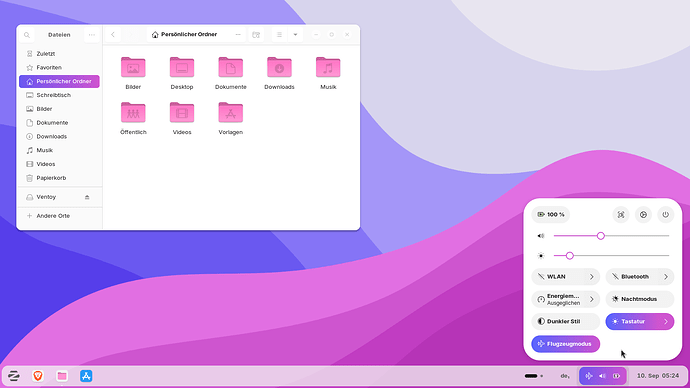Select Favoriten in the sidebar
The width and height of the screenshot is (690, 388).
pos(59,67)
